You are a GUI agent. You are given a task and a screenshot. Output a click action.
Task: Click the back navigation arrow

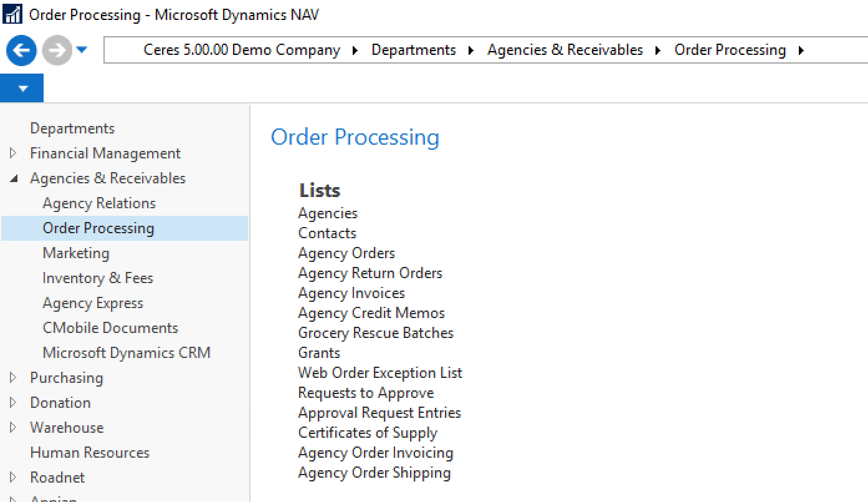(21, 51)
